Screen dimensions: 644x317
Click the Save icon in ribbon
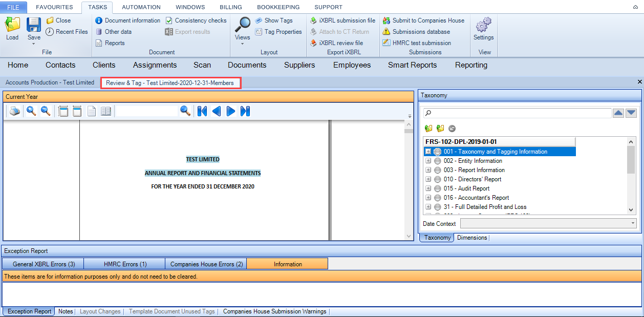[34, 29]
